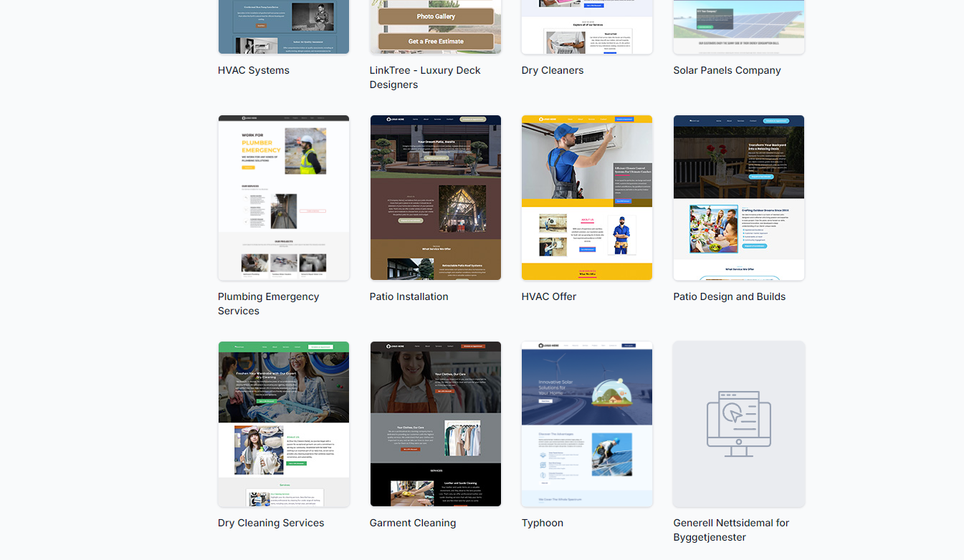
Task: Select the HVAC Systems thumbnail preview
Action: point(283,26)
